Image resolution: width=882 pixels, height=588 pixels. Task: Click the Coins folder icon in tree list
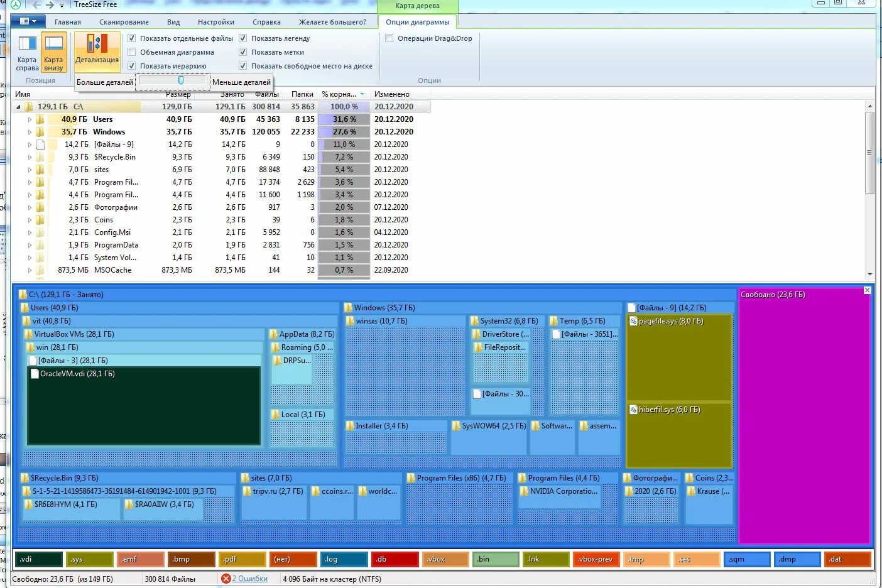coord(40,220)
